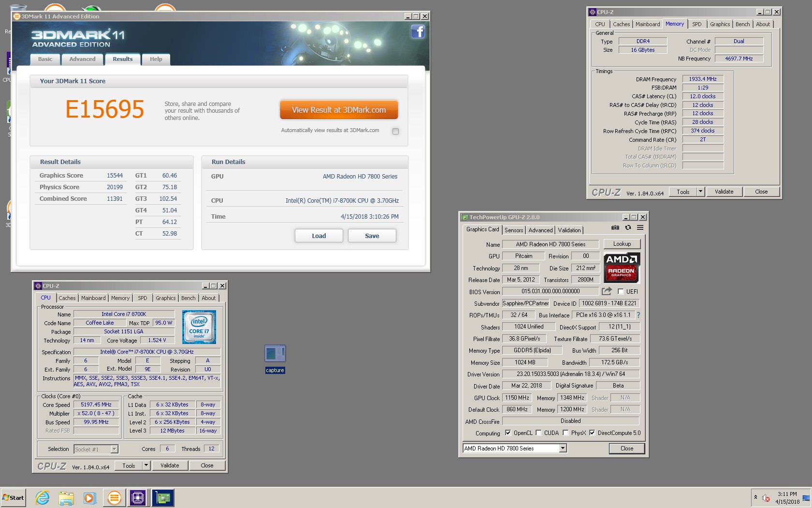Click the Load button in Run Details

click(x=319, y=236)
